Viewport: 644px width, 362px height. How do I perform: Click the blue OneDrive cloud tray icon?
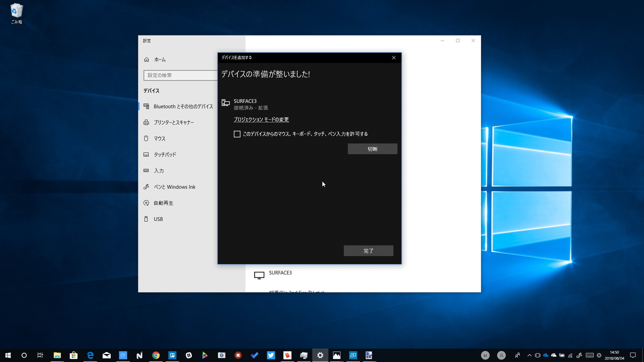click(x=546, y=355)
